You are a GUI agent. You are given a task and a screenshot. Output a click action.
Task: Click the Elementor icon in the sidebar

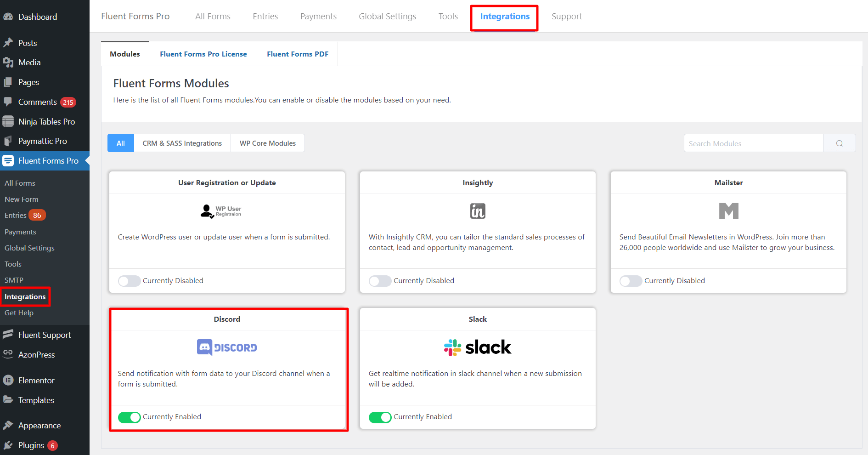[x=8, y=381]
